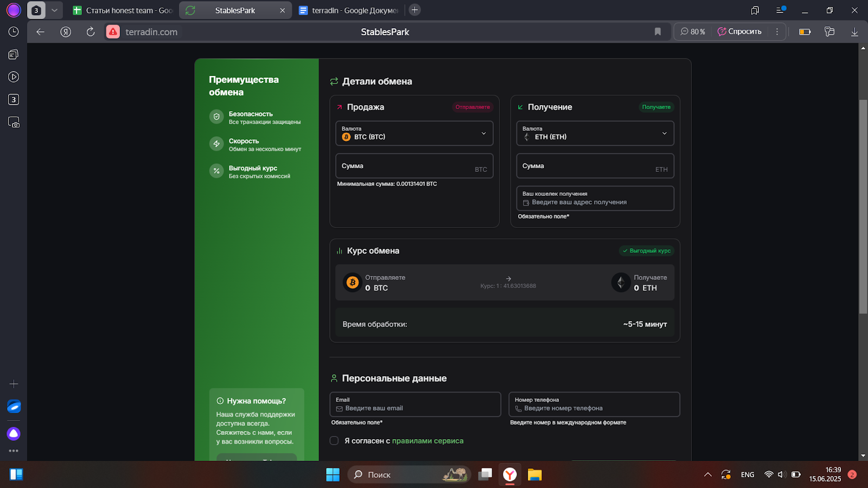Add a new sidebar item with plus icon
The height and width of the screenshot is (488, 868).
[14, 384]
